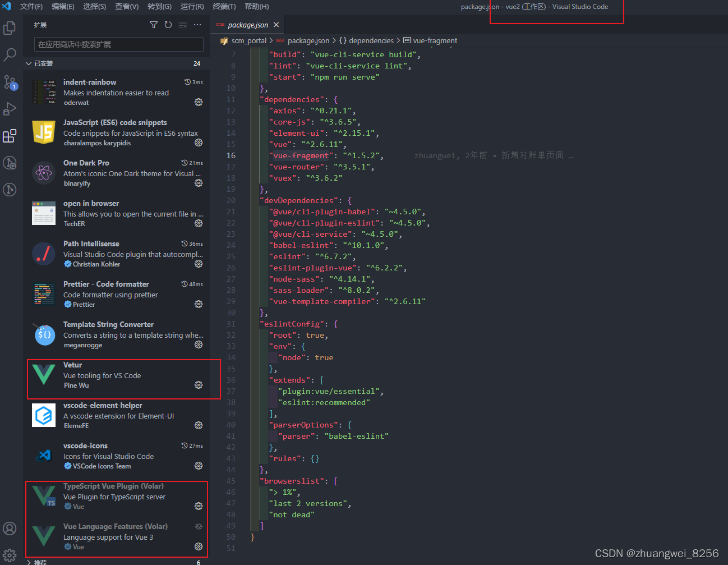Open the Manage gear in activity bar

tap(10, 555)
